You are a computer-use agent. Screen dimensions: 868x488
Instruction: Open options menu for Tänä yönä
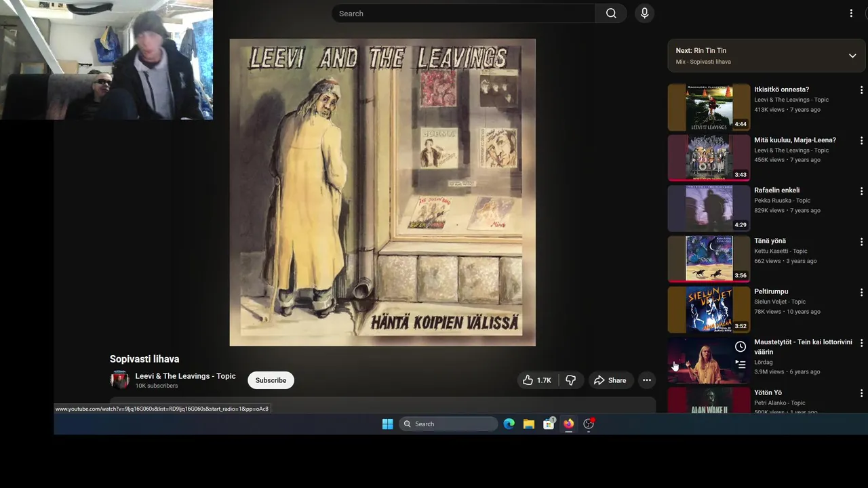coord(861,241)
